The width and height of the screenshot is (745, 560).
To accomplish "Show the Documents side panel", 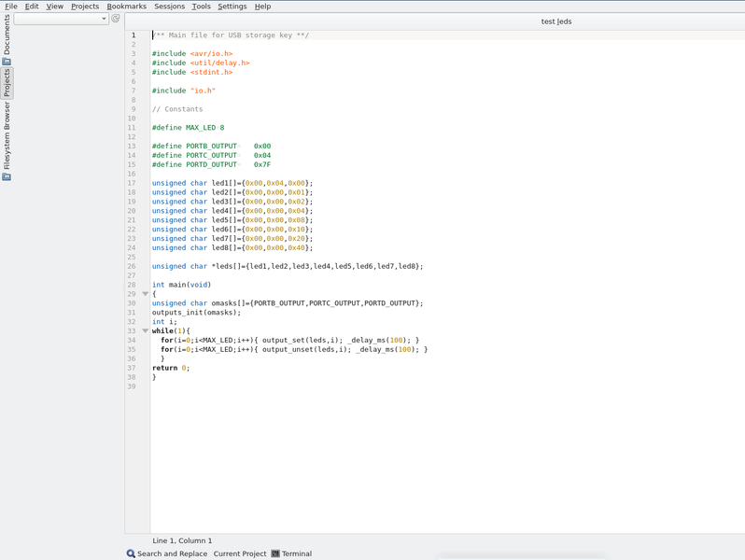I will click(7, 35).
